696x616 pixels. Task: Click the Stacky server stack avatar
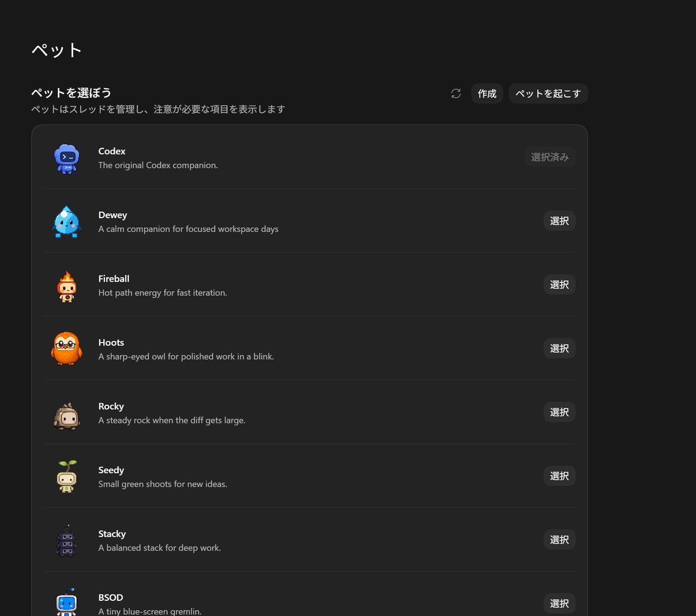point(67,541)
